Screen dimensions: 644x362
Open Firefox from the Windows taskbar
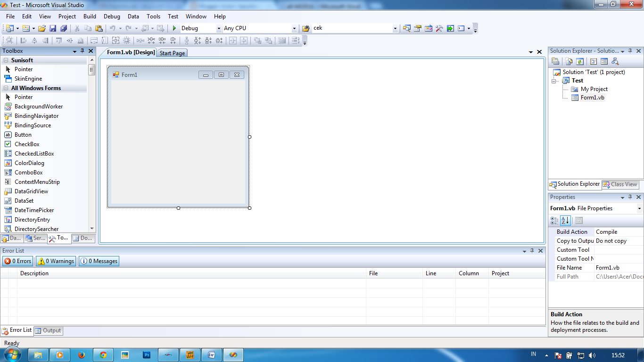81,355
